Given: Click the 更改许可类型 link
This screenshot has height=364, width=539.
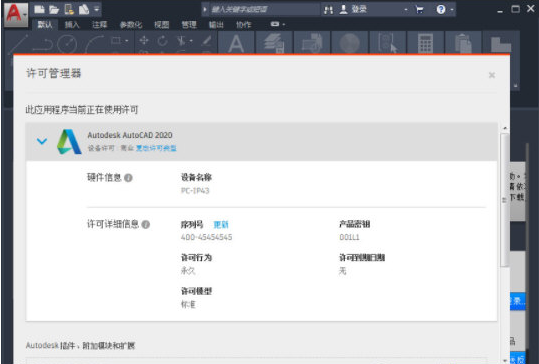Looking at the screenshot, I should click(156, 148).
